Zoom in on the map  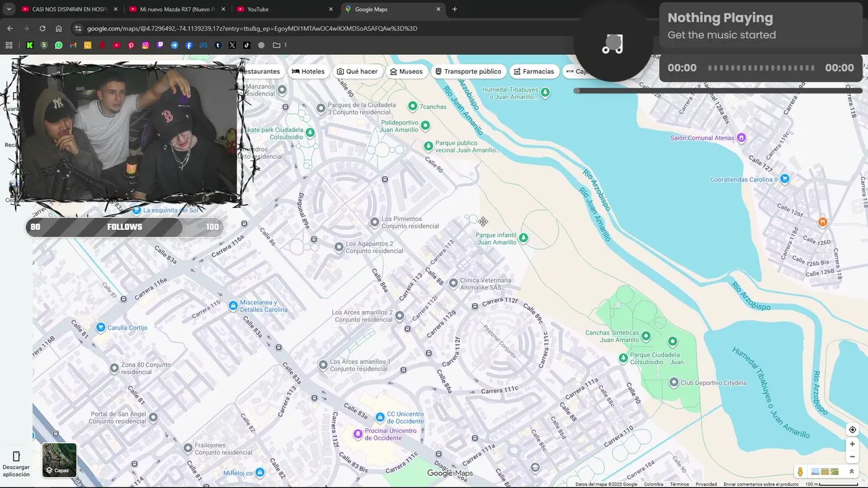852,444
